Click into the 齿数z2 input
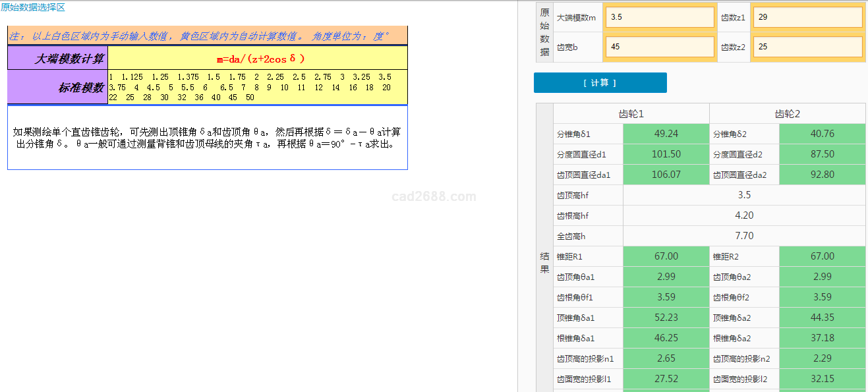Viewport: 868px width, 392px height. click(807, 47)
